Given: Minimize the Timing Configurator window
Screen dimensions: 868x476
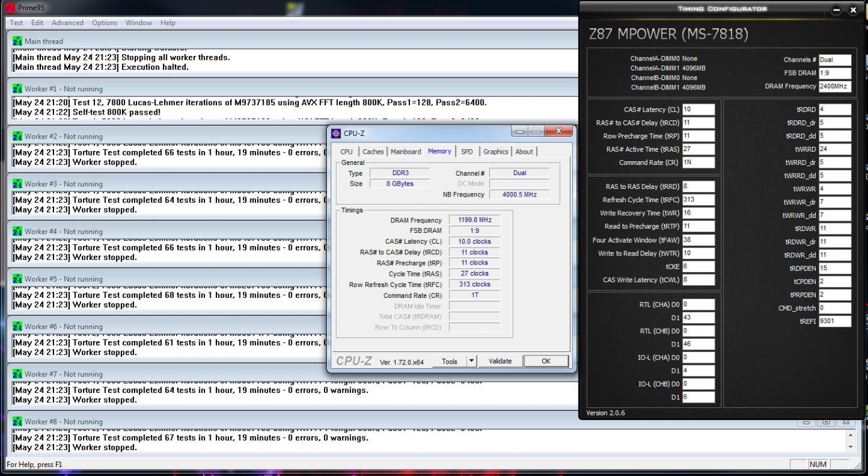Looking at the screenshot, I should coord(837,9).
